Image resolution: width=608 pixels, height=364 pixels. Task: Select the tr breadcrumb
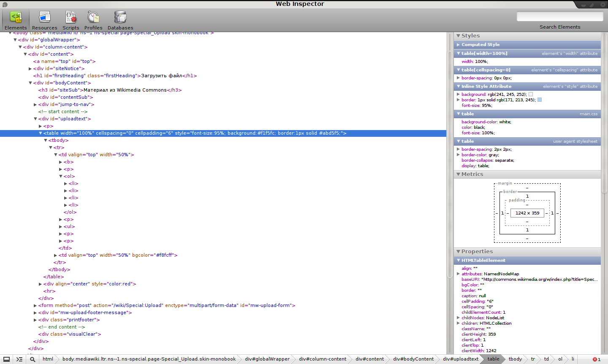coord(533,359)
